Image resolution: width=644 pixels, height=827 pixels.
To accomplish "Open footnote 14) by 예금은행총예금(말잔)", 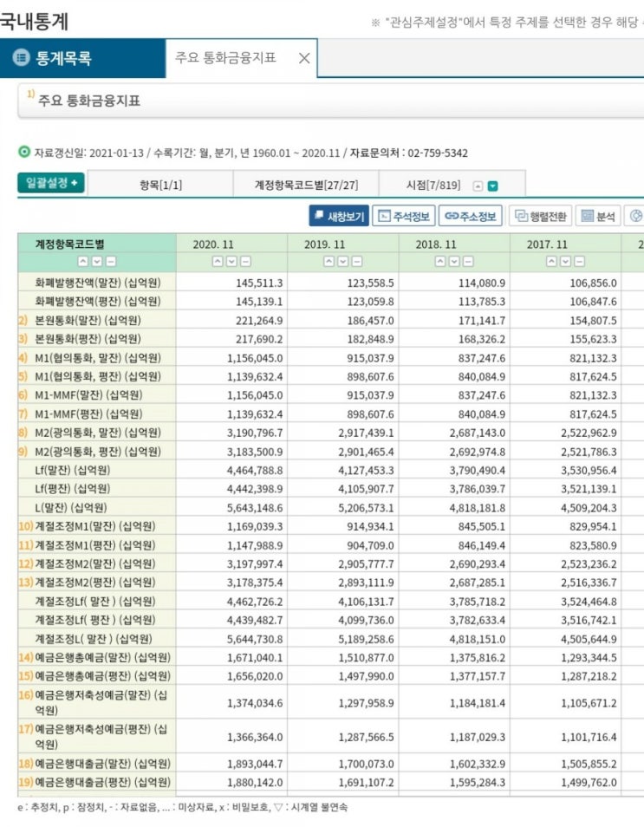I will (26, 657).
